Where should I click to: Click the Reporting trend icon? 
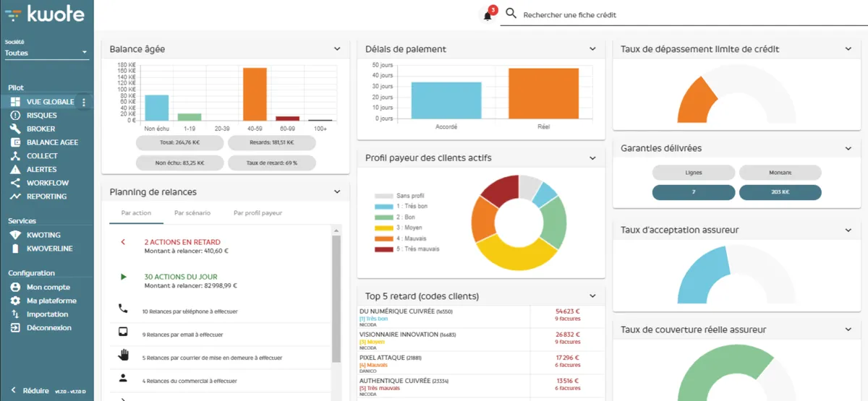pyautogui.click(x=14, y=197)
